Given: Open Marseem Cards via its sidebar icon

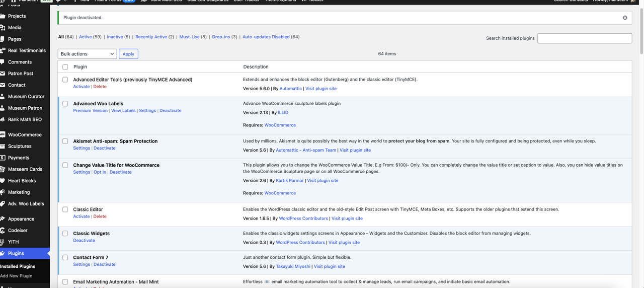Looking at the screenshot, I should 3,169.
